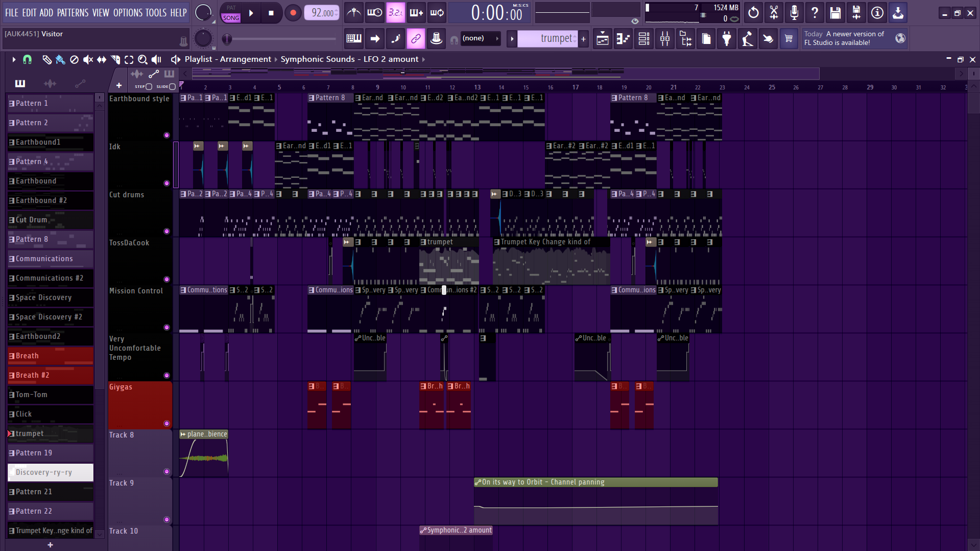Open the VIEW menu
Screen dimensions: 980x551
pos(101,13)
